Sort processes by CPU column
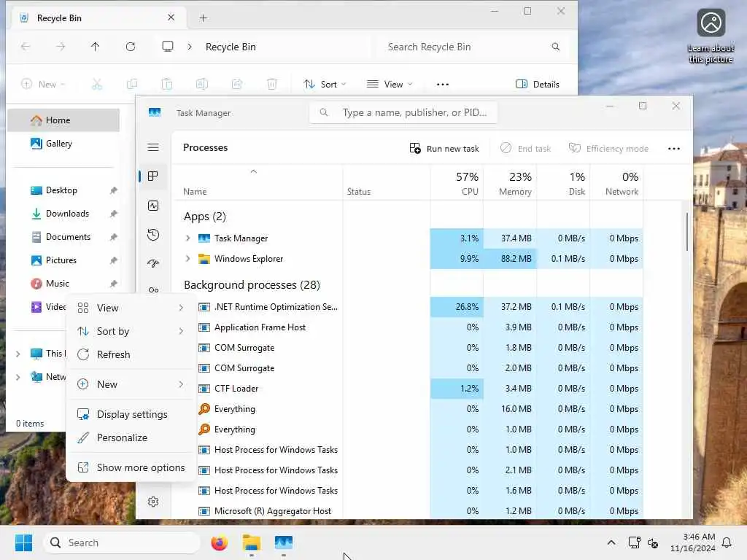The width and height of the screenshot is (747, 560). tap(457, 184)
